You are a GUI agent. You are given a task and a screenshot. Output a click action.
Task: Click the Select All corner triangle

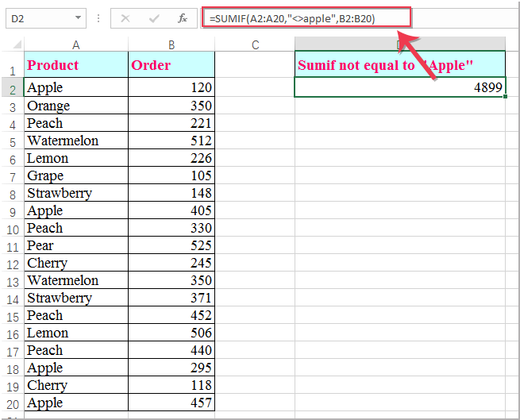pos(13,45)
